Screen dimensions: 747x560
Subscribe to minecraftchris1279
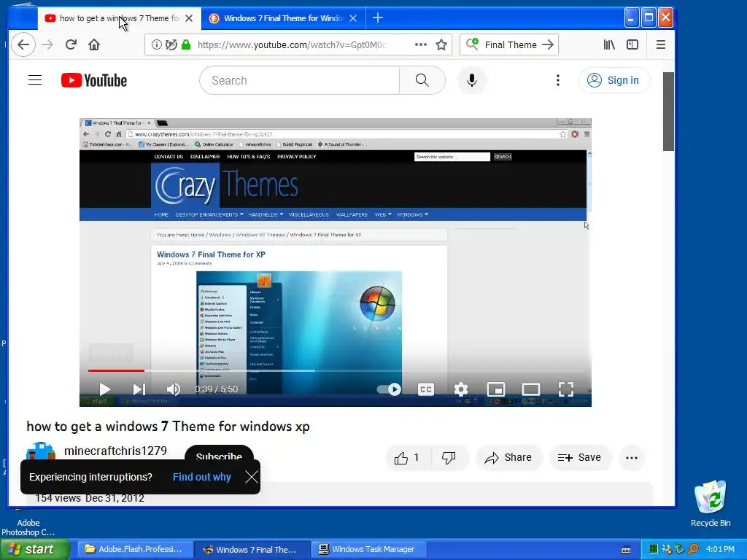coord(219,454)
